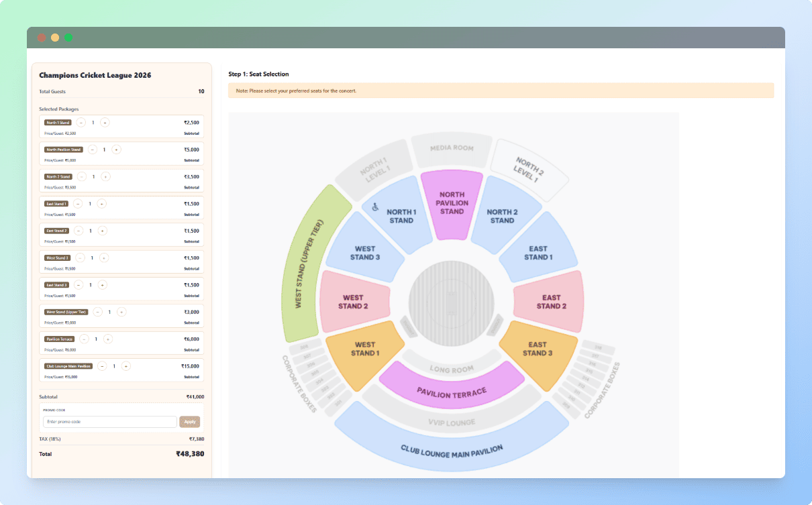Image resolution: width=812 pixels, height=505 pixels.
Task: Click the VVIP Lounge area on the map
Action: point(452,421)
